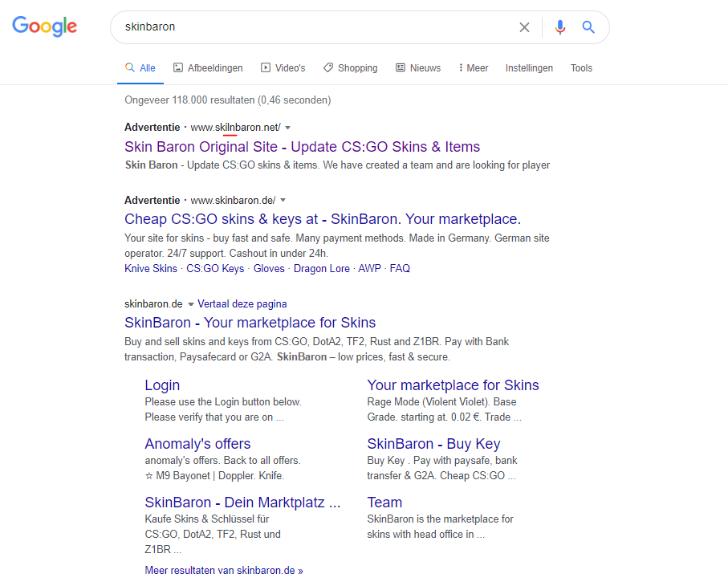Screen dimensions: 728x586
Task: Click the Nieuws newspaper icon
Action: [401, 67]
